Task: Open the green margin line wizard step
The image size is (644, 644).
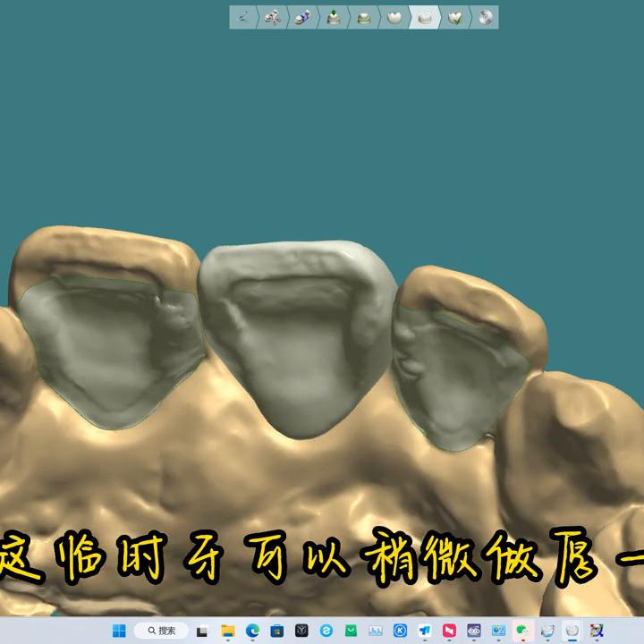Action: click(364, 17)
